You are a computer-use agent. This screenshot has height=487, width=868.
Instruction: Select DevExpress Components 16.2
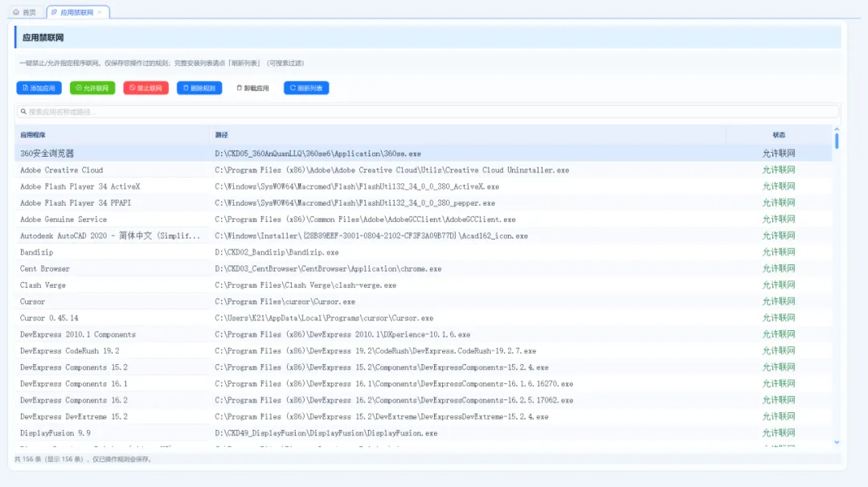point(74,400)
